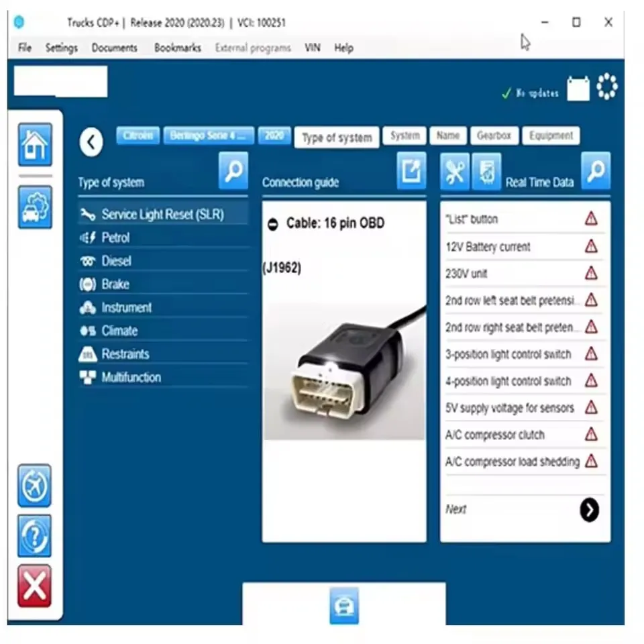Screen dimensions: 644x644
Task: Open the File menu
Action: [x=25, y=48]
